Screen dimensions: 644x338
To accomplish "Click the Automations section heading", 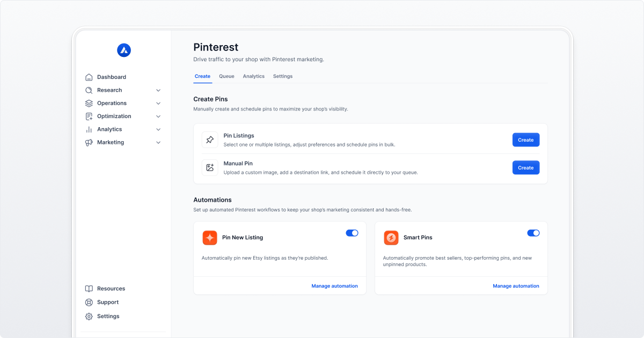I will [213, 200].
